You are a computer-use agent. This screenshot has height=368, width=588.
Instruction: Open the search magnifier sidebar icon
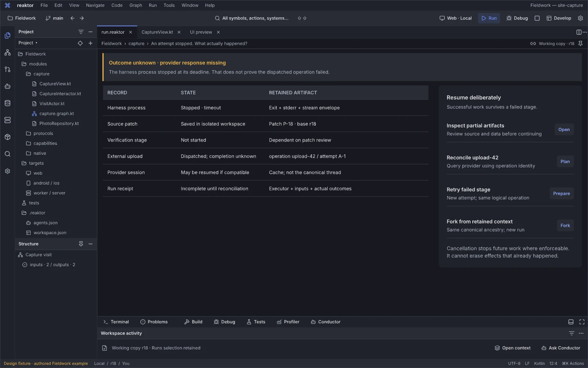(x=7, y=154)
